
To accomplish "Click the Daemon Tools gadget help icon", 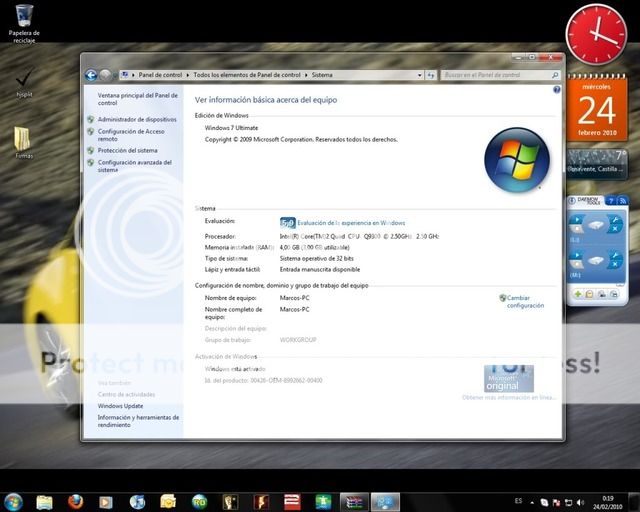I will [611, 200].
